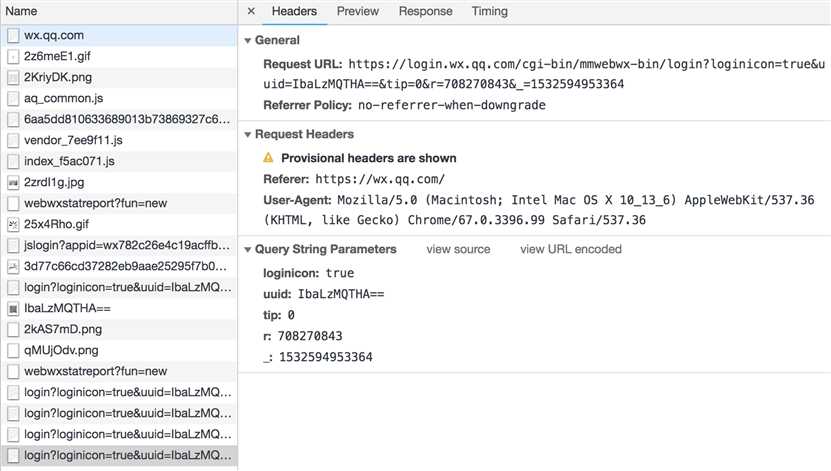Click the _ parameter value 1532594953364

[x=326, y=357]
